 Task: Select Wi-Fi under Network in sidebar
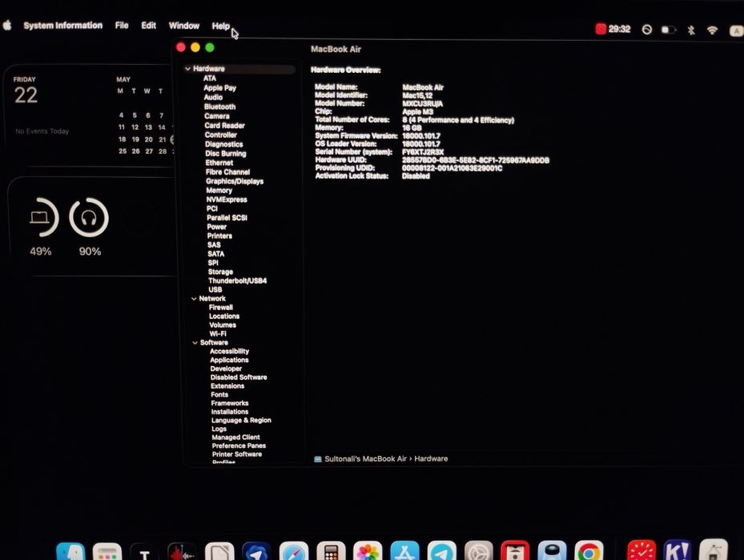218,333
